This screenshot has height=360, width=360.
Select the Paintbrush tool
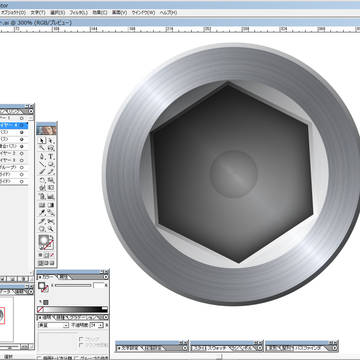(x=42, y=172)
